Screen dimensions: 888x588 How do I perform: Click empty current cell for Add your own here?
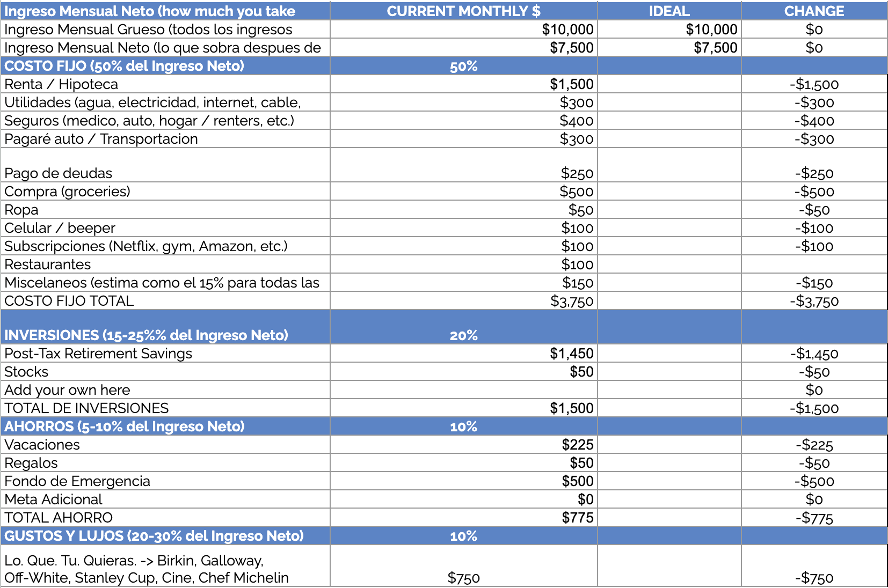click(463, 390)
